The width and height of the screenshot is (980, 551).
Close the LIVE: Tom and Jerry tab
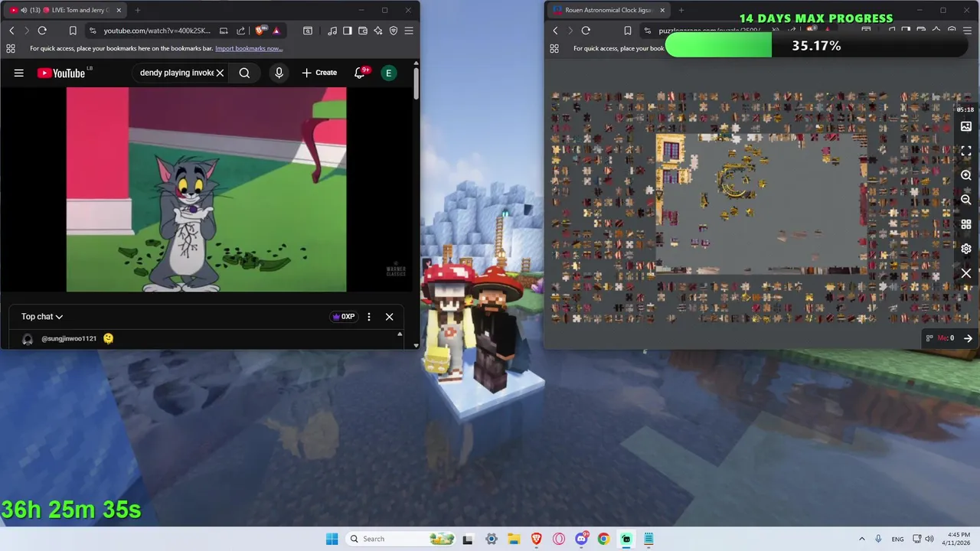click(x=119, y=10)
